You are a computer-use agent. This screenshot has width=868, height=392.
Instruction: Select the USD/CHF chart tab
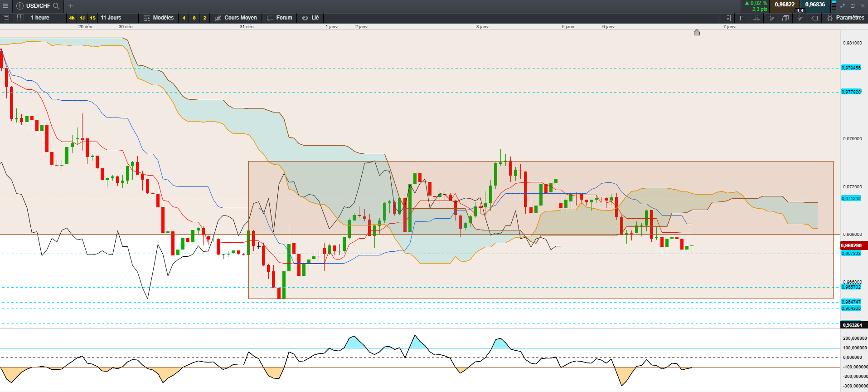click(x=38, y=6)
